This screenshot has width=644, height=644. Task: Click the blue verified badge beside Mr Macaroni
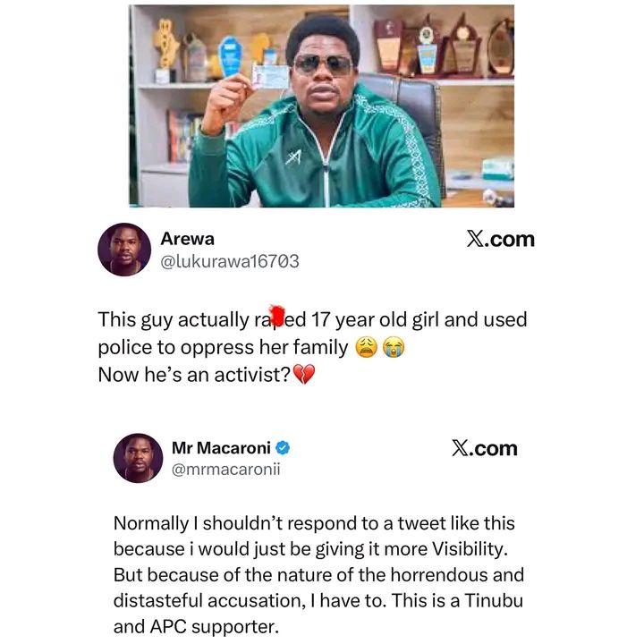tap(282, 449)
